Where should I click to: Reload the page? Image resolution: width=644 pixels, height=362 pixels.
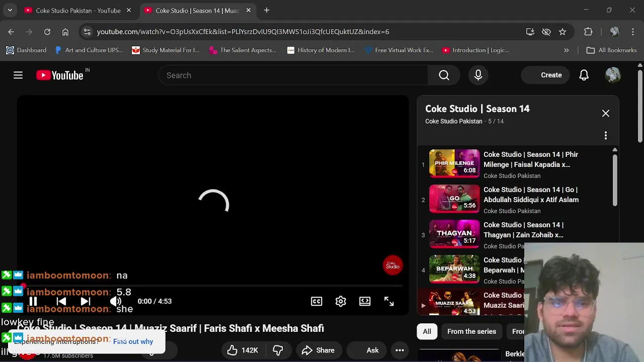(x=47, y=32)
